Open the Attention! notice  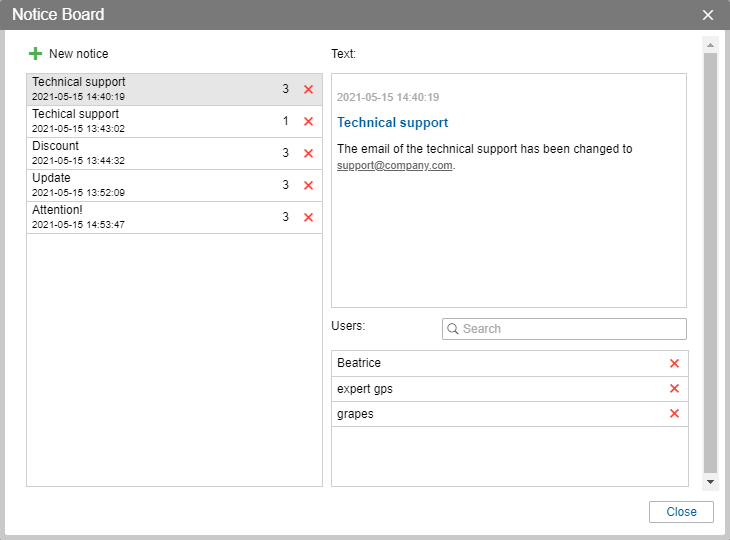[150, 217]
